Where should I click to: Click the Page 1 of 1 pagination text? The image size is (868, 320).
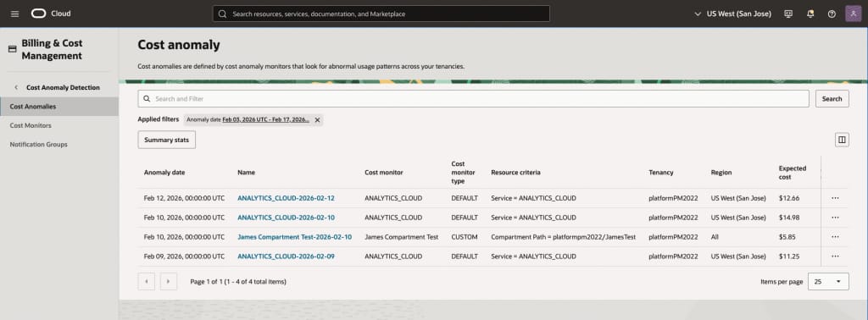pyautogui.click(x=238, y=281)
